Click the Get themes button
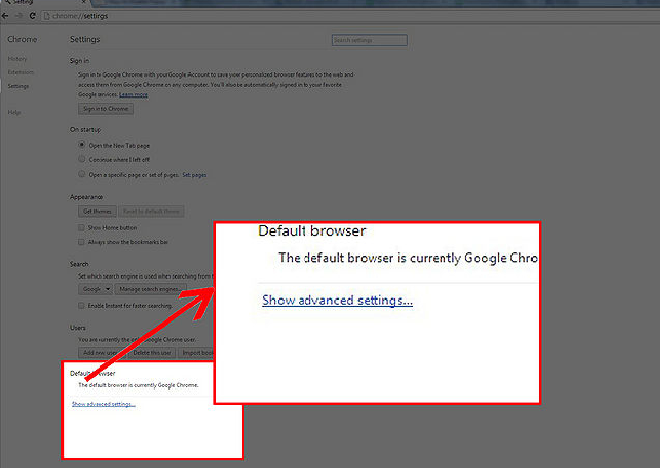 [97, 211]
